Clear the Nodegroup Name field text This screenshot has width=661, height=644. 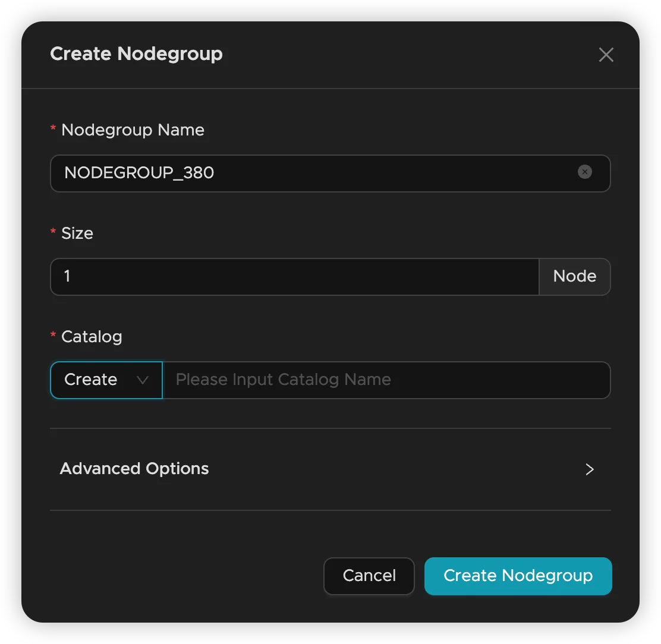[x=585, y=172]
